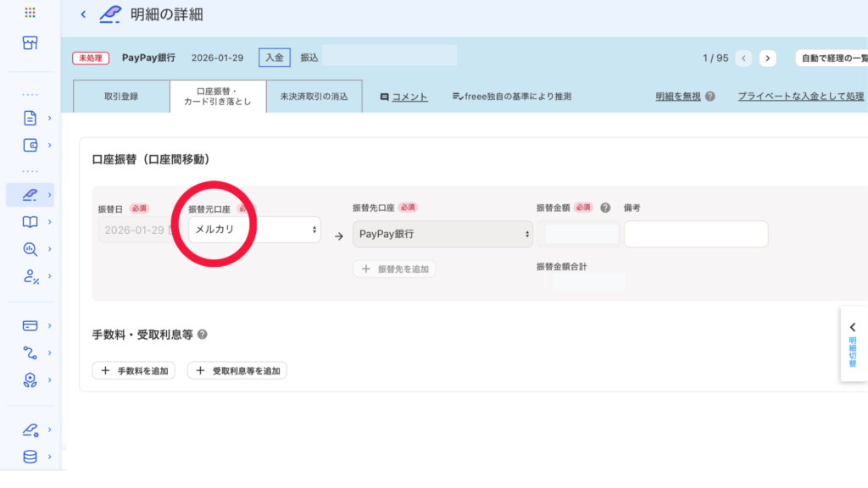
Task: Switch to the 取引登録 tab
Action: 121,97
